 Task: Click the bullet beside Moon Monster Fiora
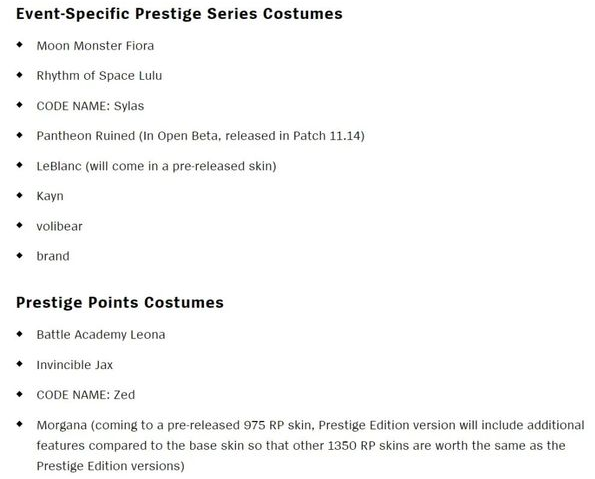pos(20,45)
